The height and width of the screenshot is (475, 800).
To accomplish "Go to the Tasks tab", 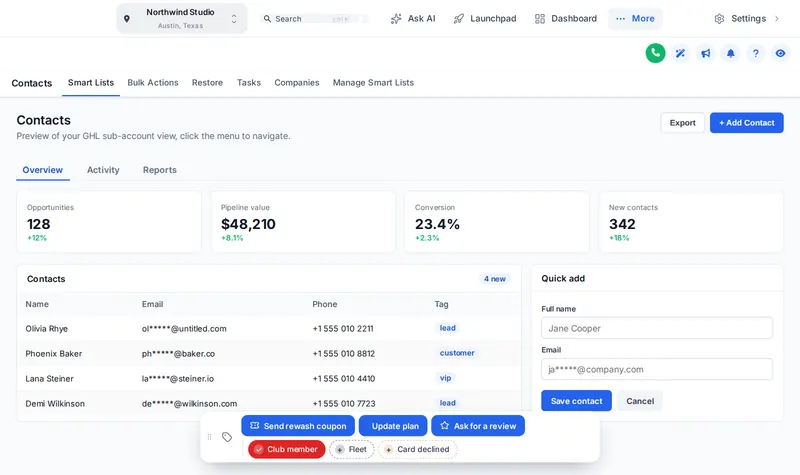I will pos(248,83).
